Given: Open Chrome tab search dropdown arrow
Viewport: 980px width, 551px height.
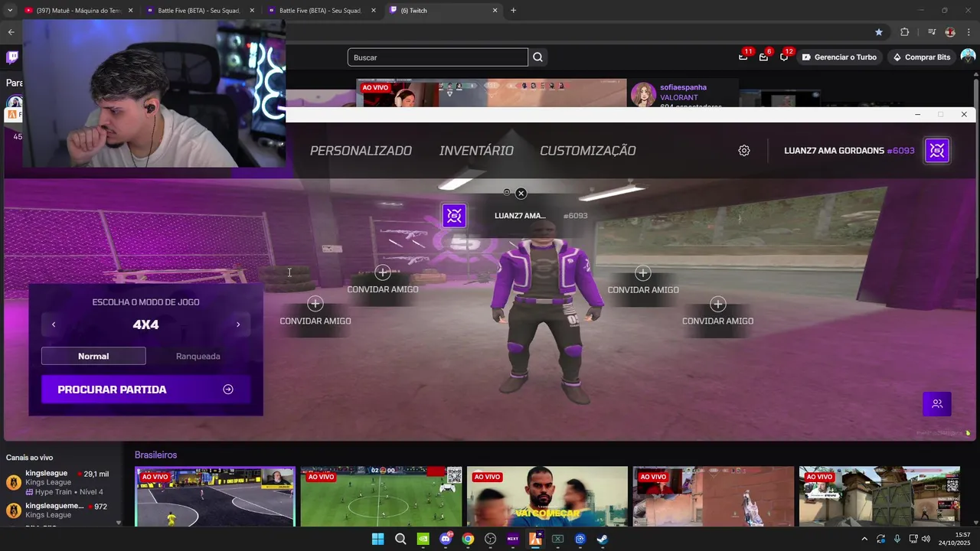Looking at the screenshot, I should [x=10, y=11].
